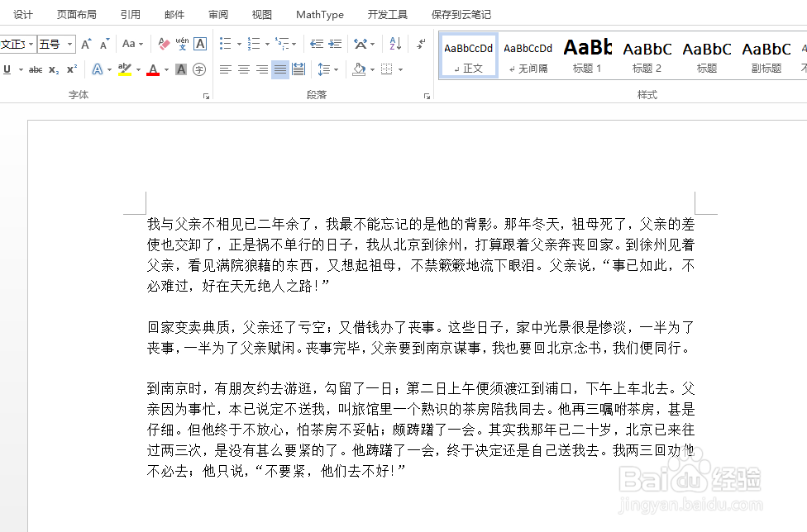Expand the borders dropdown arrow
The height and width of the screenshot is (532, 807).
point(400,70)
